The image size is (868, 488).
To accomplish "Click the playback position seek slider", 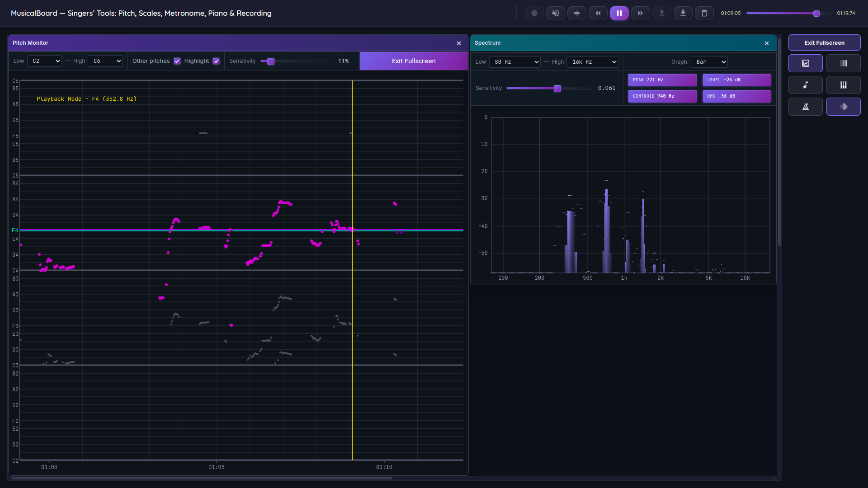I will pos(788,14).
